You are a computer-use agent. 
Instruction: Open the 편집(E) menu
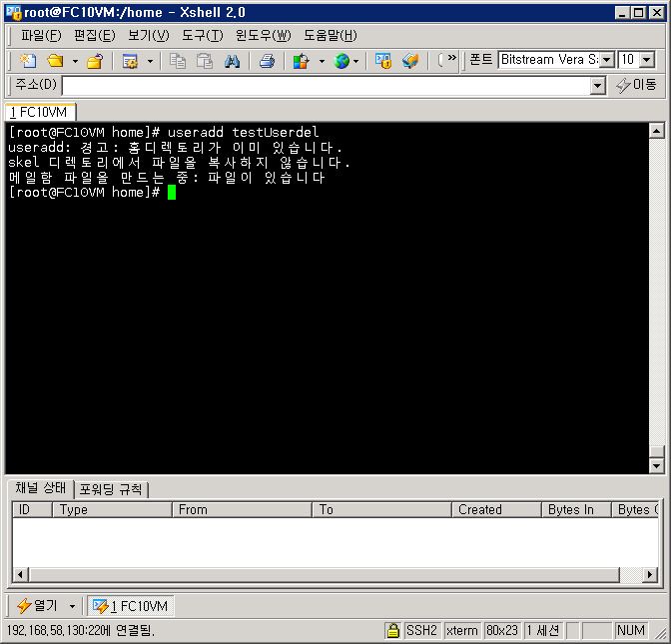click(x=94, y=36)
